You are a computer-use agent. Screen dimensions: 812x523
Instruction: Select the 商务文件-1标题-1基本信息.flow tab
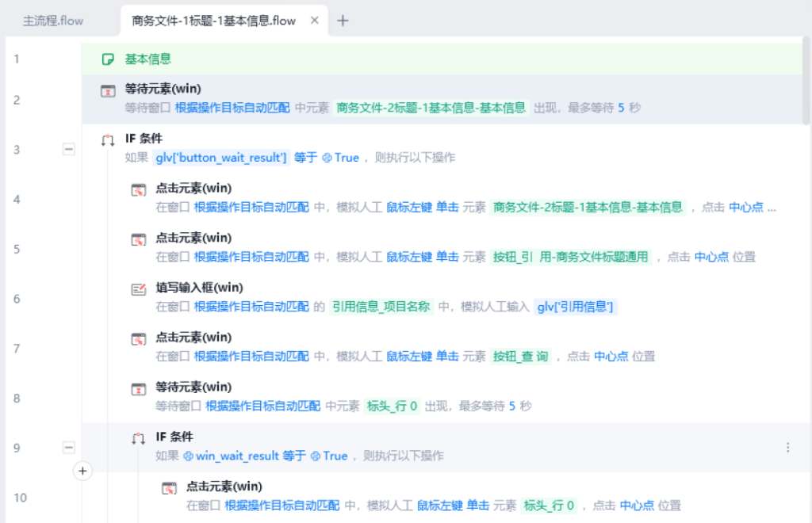(x=213, y=21)
